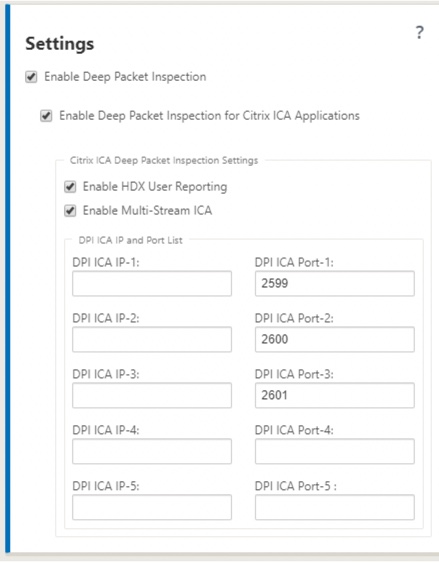439x563 pixels.
Task: Disable HDX User Reporting checkbox
Action: (70, 187)
